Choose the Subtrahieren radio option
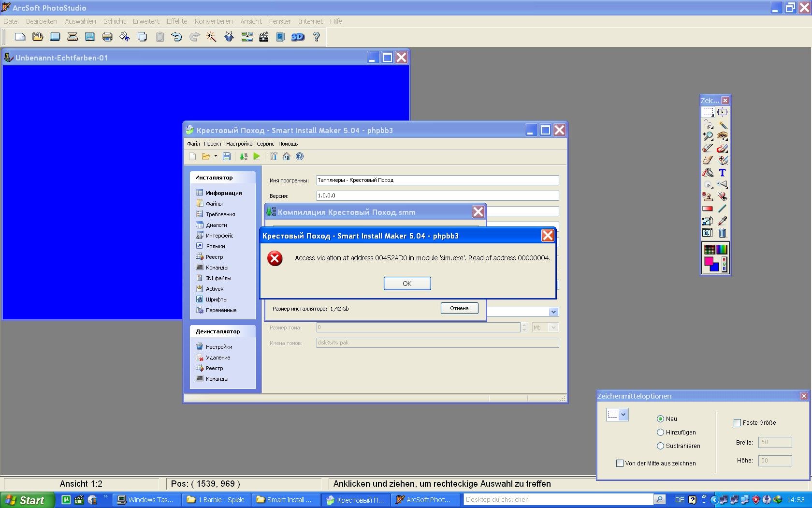The height and width of the screenshot is (508, 812). click(660, 446)
